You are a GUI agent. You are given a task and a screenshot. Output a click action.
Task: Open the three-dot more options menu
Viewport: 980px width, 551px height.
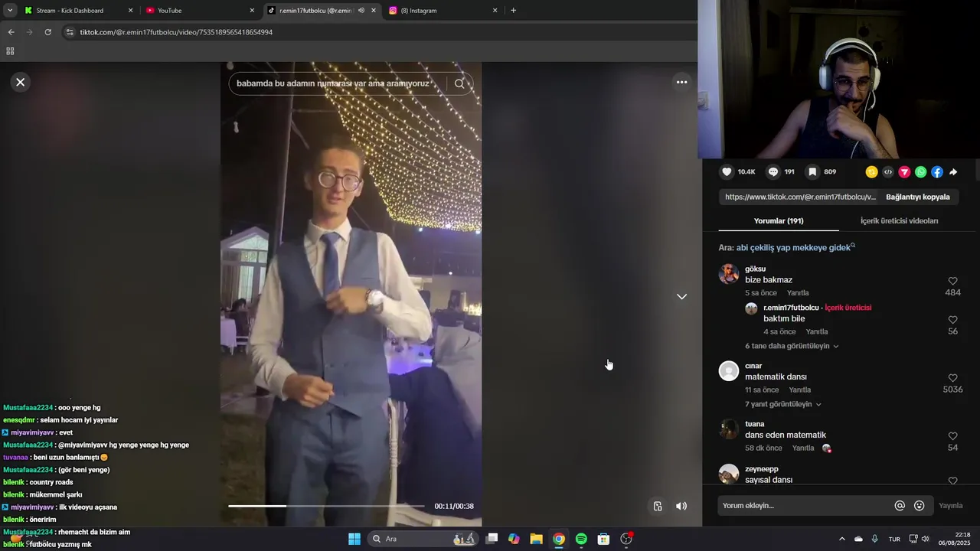point(681,82)
